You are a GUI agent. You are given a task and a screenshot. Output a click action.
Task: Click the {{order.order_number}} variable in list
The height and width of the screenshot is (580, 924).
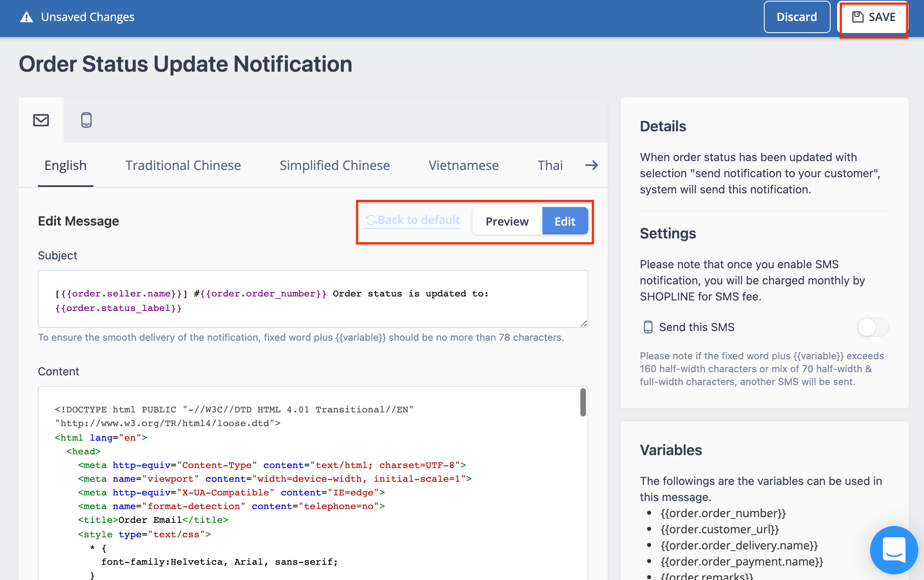pyautogui.click(x=723, y=513)
